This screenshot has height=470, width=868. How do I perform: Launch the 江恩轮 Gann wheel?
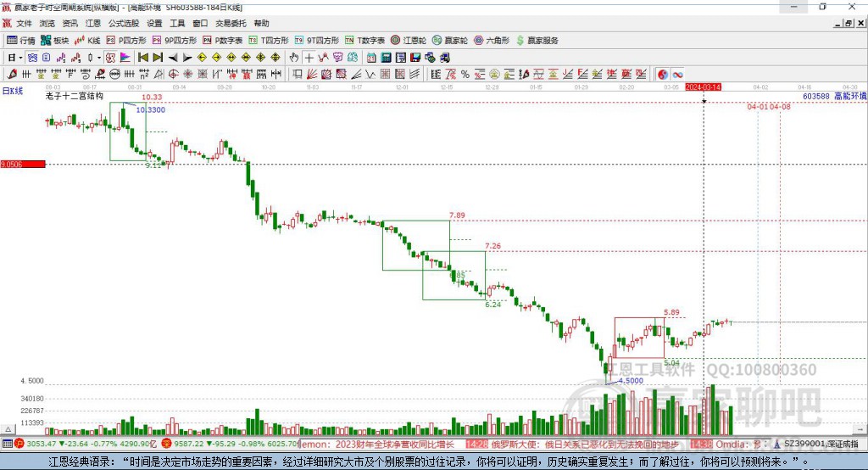point(409,41)
